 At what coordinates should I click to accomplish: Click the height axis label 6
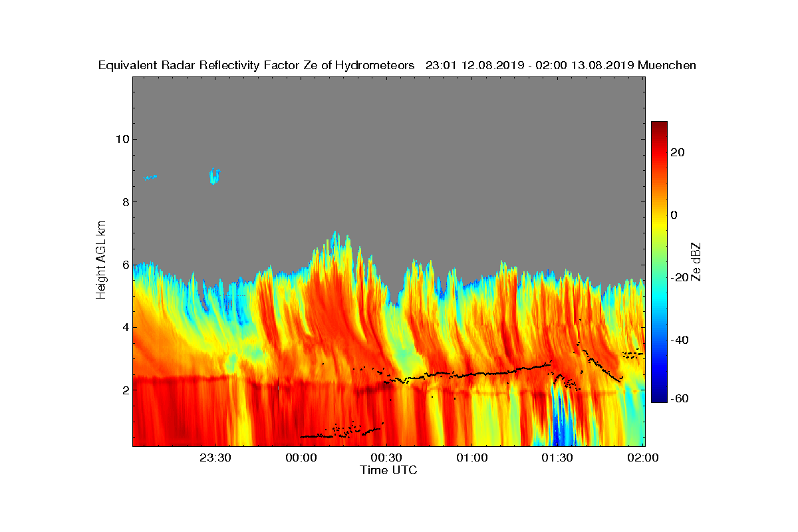pyautogui.click(x=125, y=264)
